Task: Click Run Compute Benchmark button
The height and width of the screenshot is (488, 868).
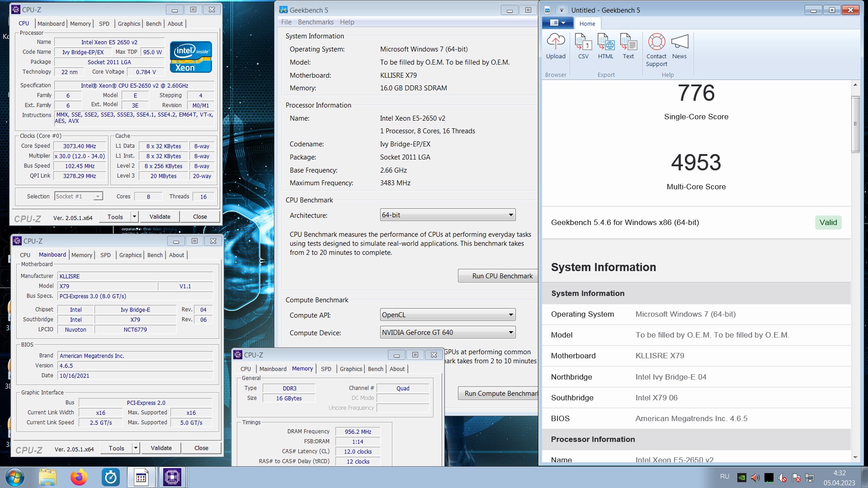Action: point(498,393)
